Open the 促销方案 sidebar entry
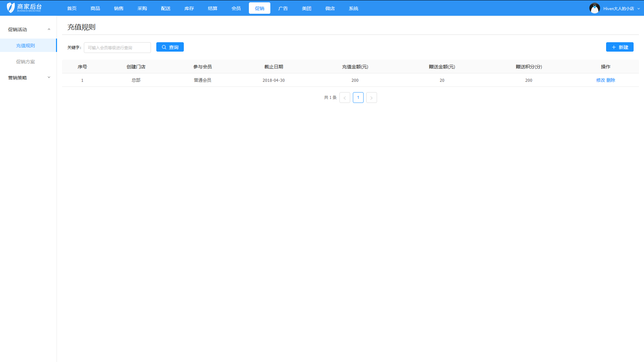Image resolution: width=644 pixels, height=362 pixels. 25,62
